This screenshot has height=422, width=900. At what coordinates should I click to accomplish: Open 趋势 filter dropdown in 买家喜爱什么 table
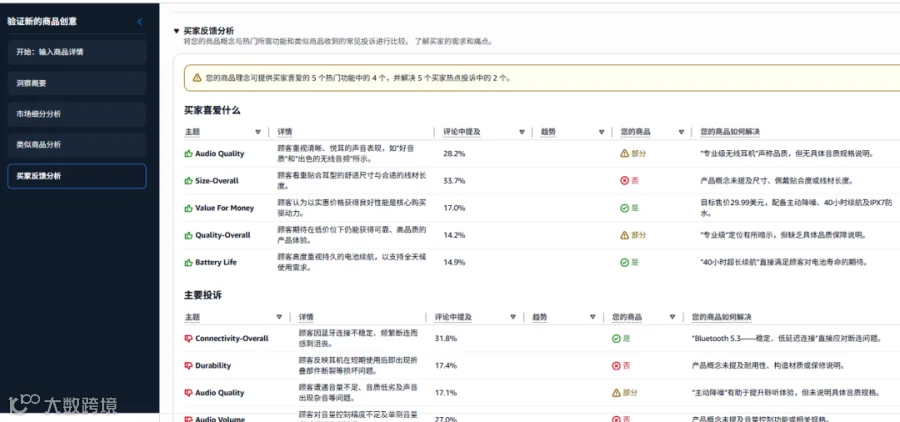coord(602,132)
